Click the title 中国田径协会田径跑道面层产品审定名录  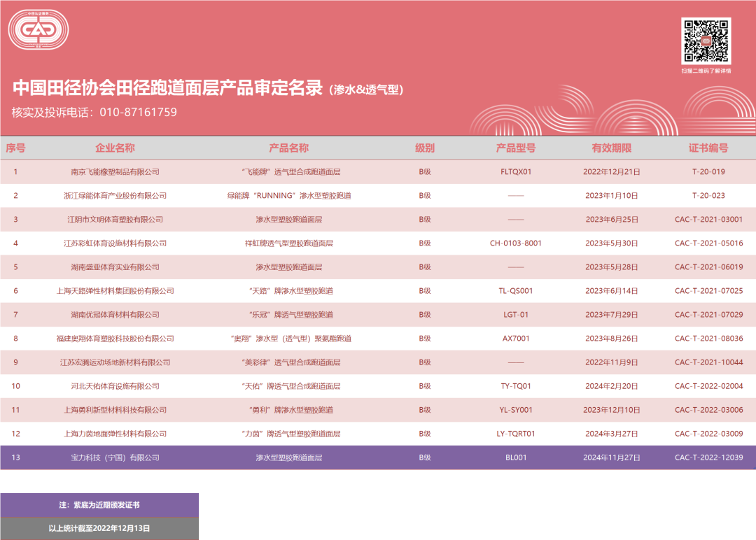point(167,87)
